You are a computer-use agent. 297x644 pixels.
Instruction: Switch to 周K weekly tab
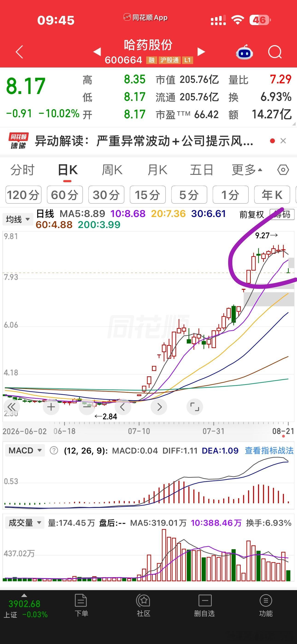pos(112,170)
